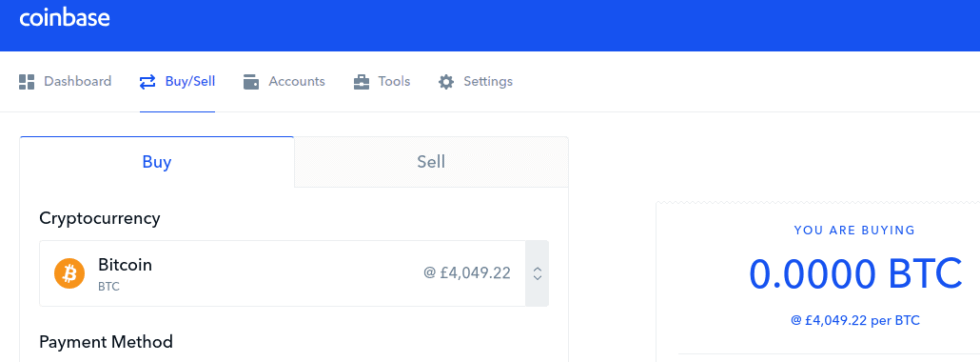Click the @ £4,049.22 price in selector
The height and width of the screenshot is (362, 980).
[x=467, y=273]
